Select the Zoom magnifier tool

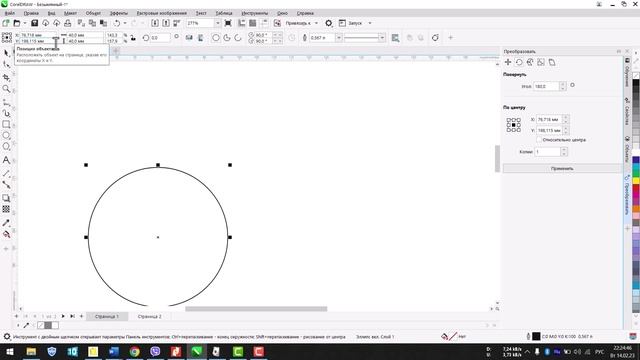point(6,89)
